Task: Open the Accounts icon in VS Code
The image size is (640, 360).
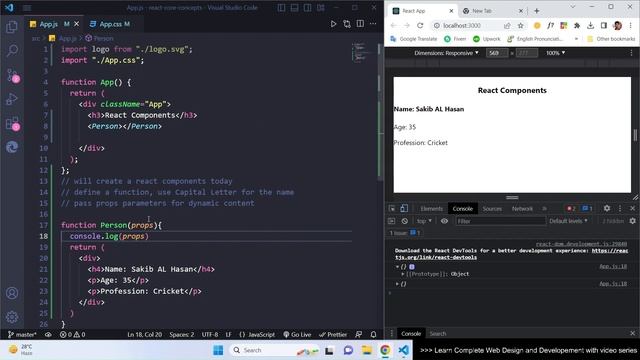Action: click(12, 293)
